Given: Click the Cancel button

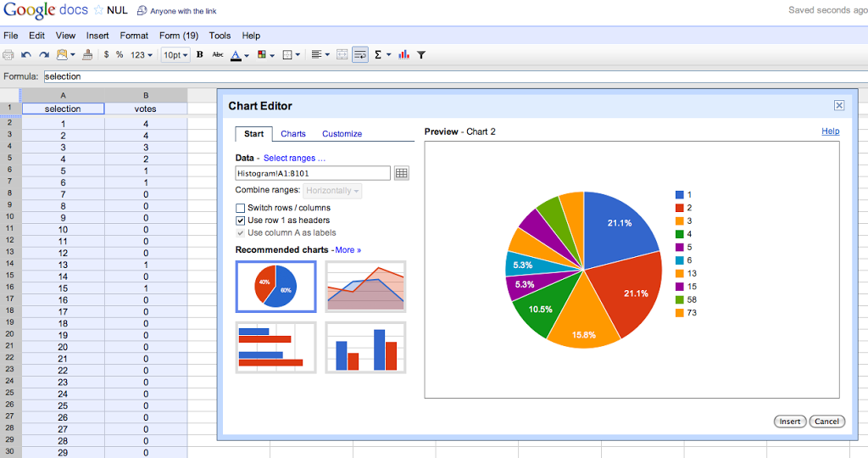Looking at the screenshot, I should click(x=827, y=422).
